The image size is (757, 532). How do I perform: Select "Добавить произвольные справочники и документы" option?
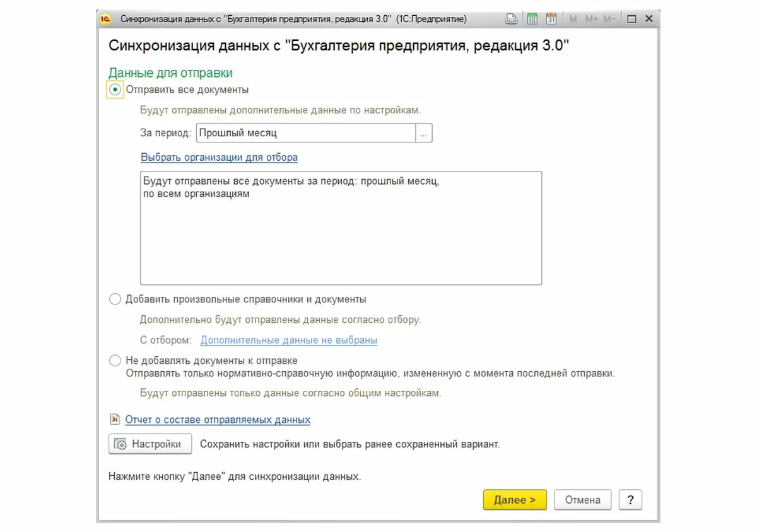(x=115, y=299)
